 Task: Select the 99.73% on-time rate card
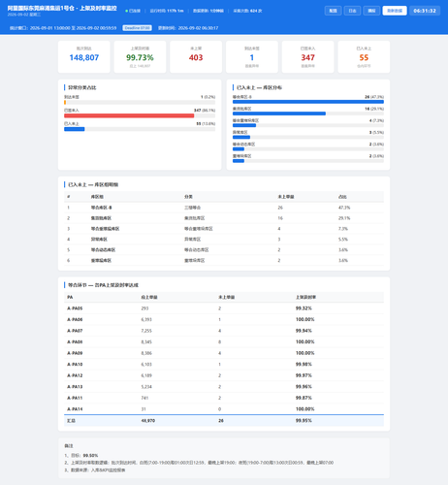point(140,57)
